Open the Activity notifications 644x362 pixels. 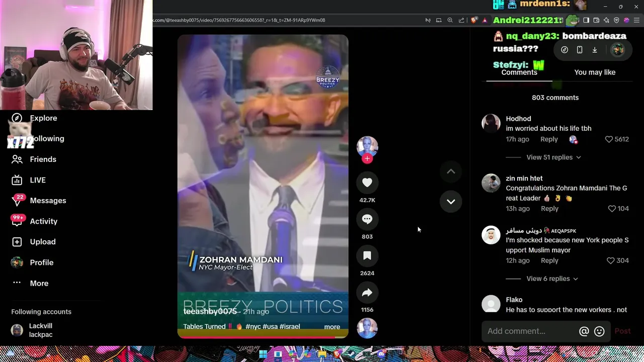(x=34, y=221)
